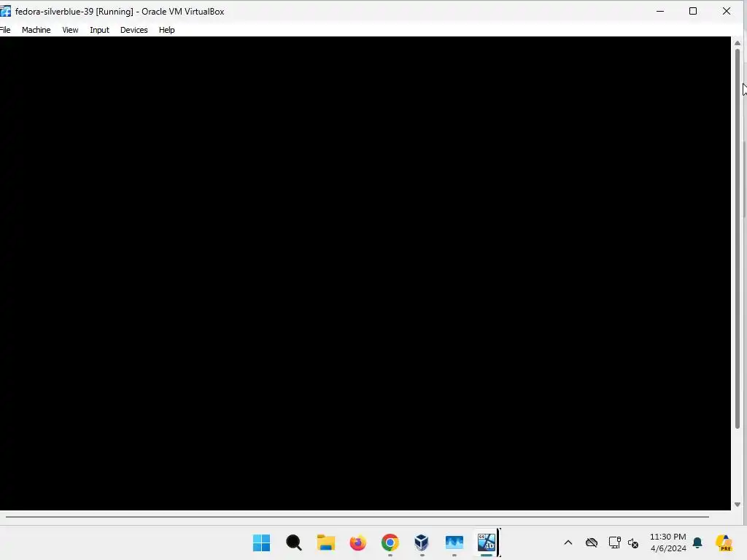Open the blue waveform app on taskbar
This screenshot has height=560, width=747.
tap(454, 542)
